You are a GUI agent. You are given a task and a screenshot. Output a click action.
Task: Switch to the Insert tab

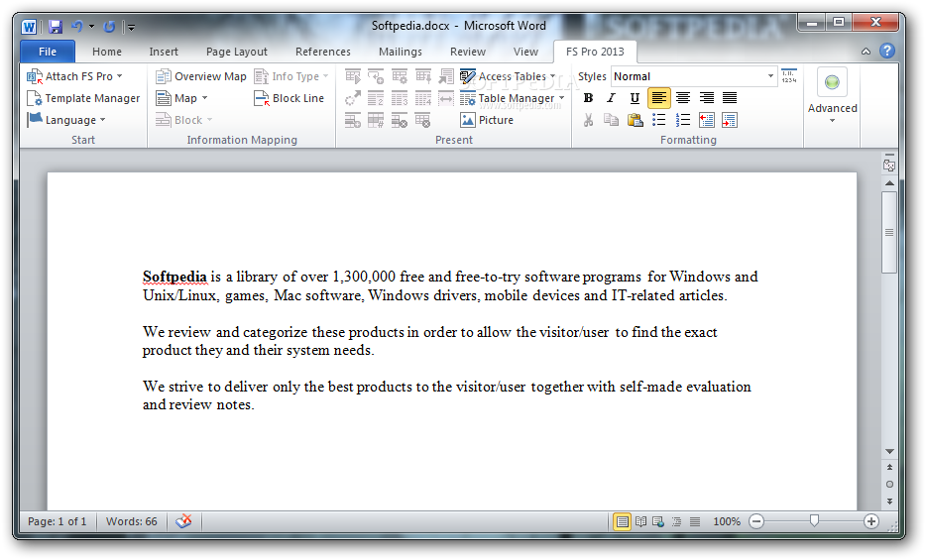pyautogui.click(x=164, y=52)
